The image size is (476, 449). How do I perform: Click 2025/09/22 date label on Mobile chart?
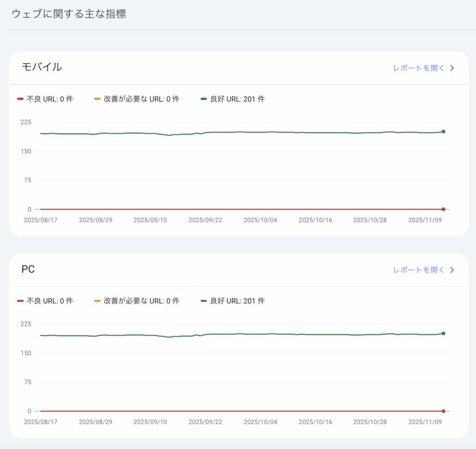click(205, 220)
